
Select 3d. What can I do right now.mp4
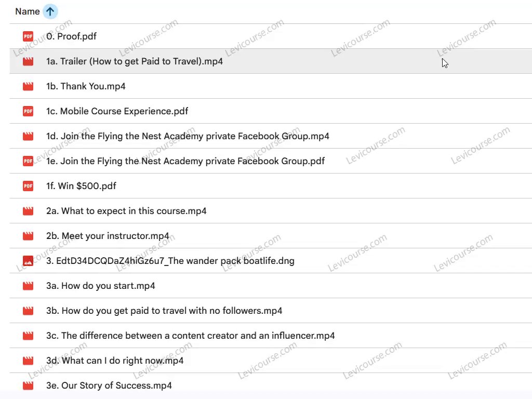coord(115,361)
